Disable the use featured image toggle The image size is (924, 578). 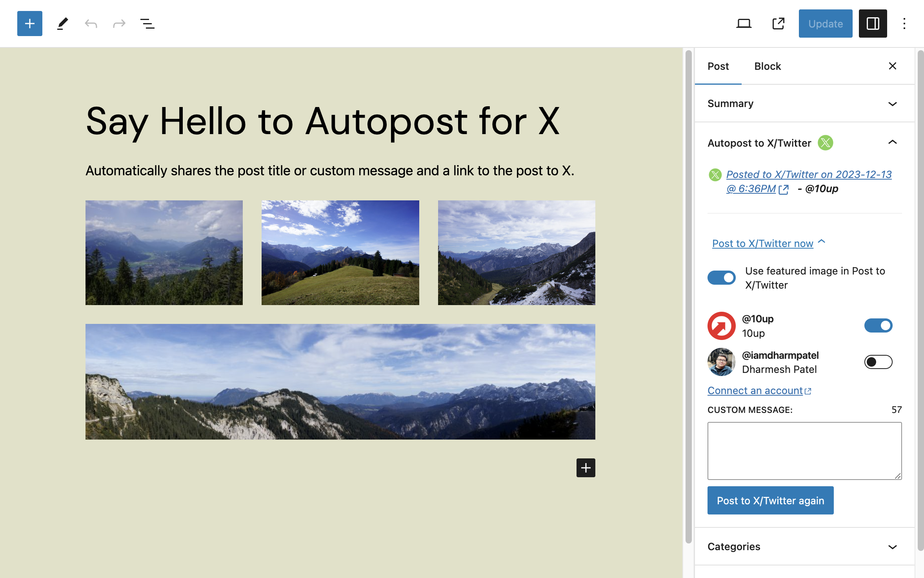click(x=721, y=278)
